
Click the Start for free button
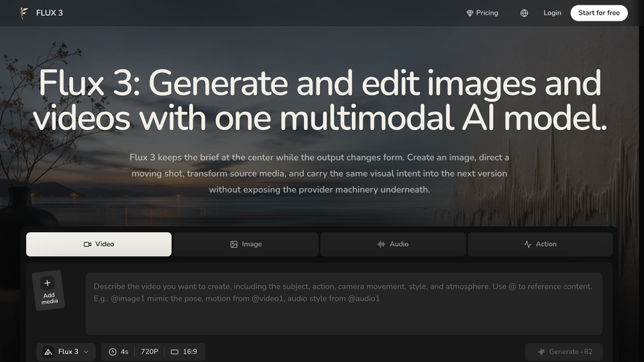click(x=599, y=13)
